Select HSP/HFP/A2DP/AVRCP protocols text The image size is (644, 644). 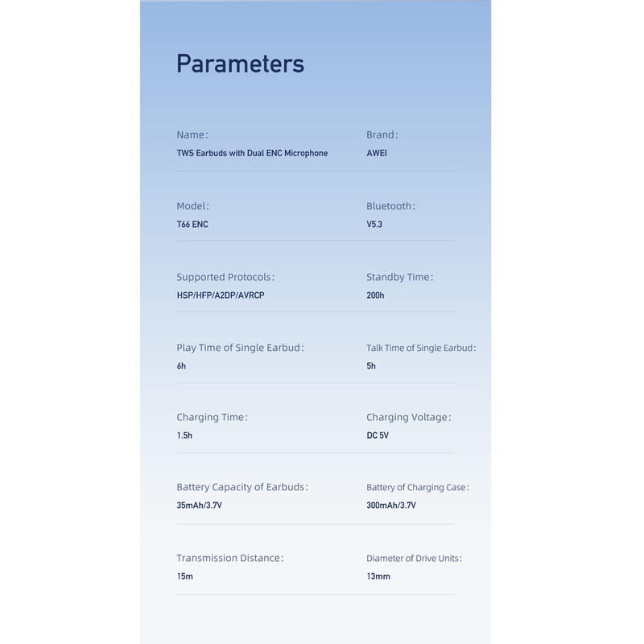tap(221, 295)
